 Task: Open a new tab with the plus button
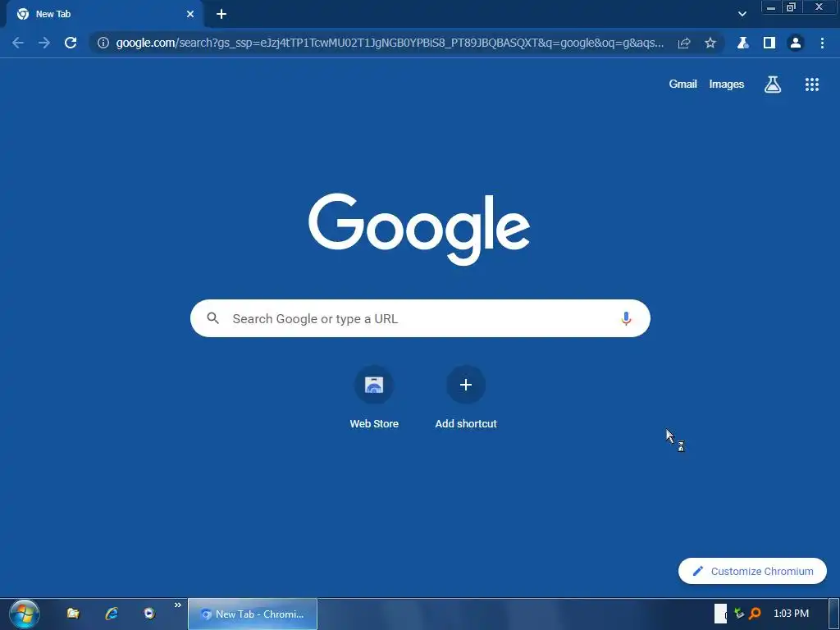(x=221, y=14)
